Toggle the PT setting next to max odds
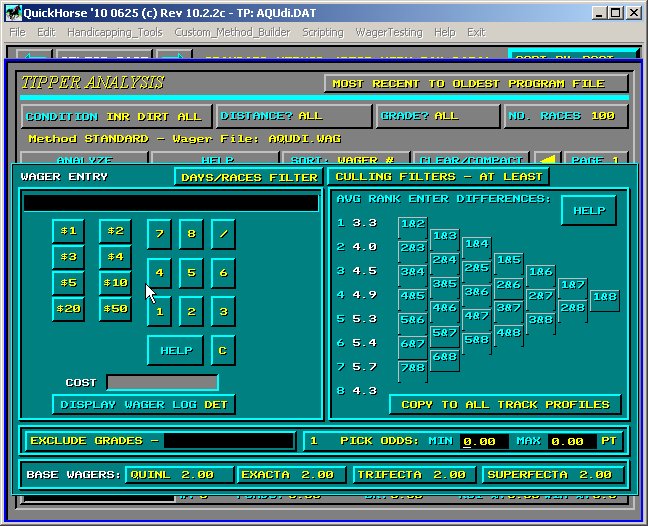The height and width of the screenshot is (526, 648). point(607,441)
